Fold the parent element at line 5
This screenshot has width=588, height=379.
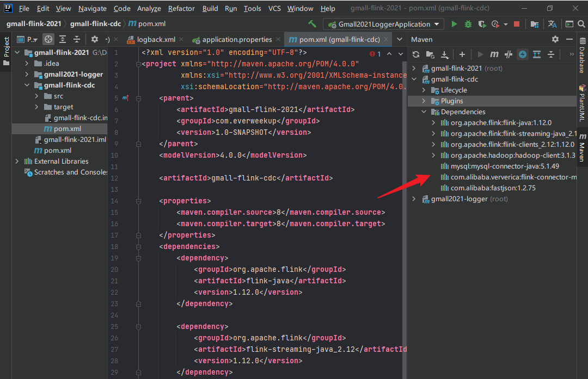138,98
